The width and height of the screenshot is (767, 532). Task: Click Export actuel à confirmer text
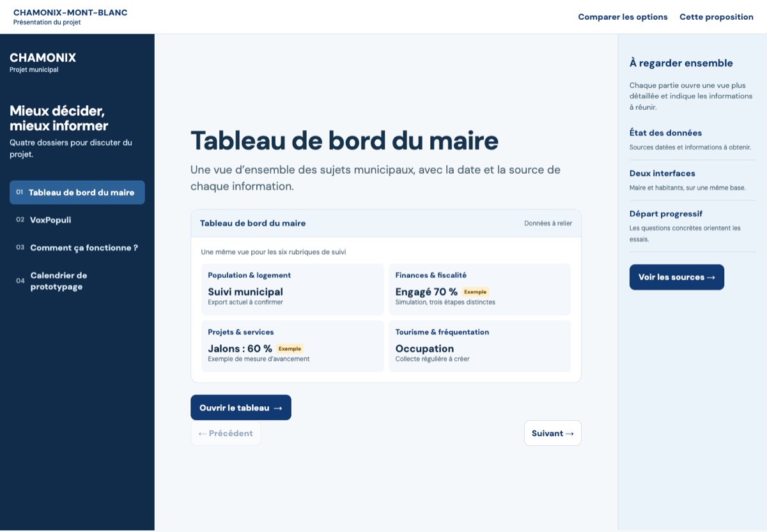245,302
